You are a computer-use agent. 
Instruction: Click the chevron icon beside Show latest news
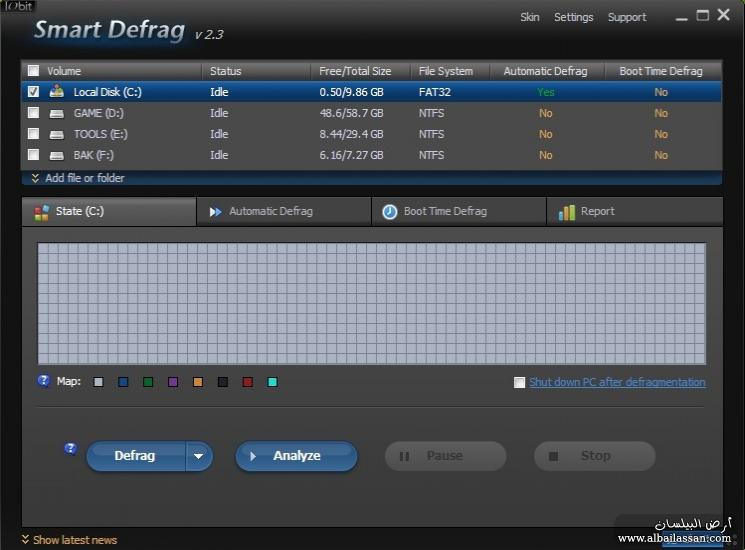(25, 540)
